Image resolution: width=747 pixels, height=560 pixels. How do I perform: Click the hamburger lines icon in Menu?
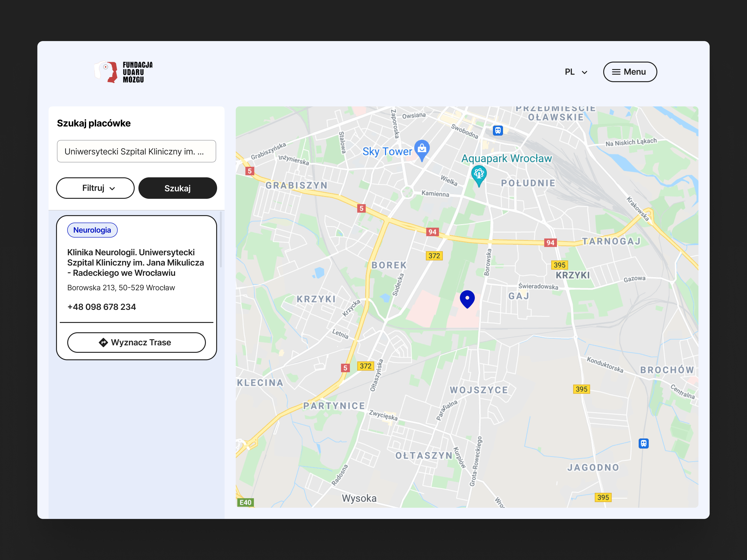616,72
